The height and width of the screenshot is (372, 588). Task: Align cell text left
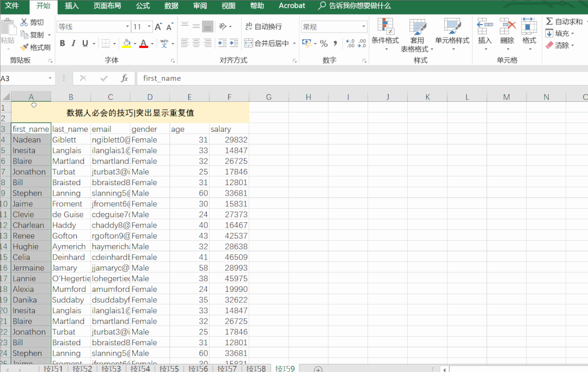(185, 42)
